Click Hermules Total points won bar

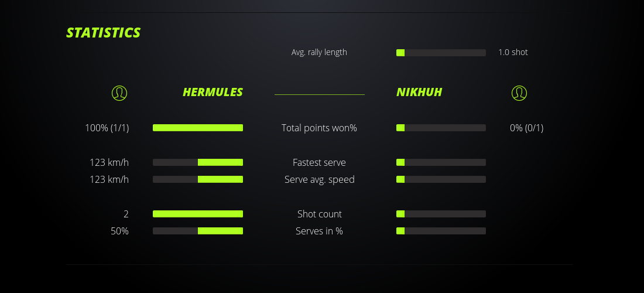tap(198, 128)
